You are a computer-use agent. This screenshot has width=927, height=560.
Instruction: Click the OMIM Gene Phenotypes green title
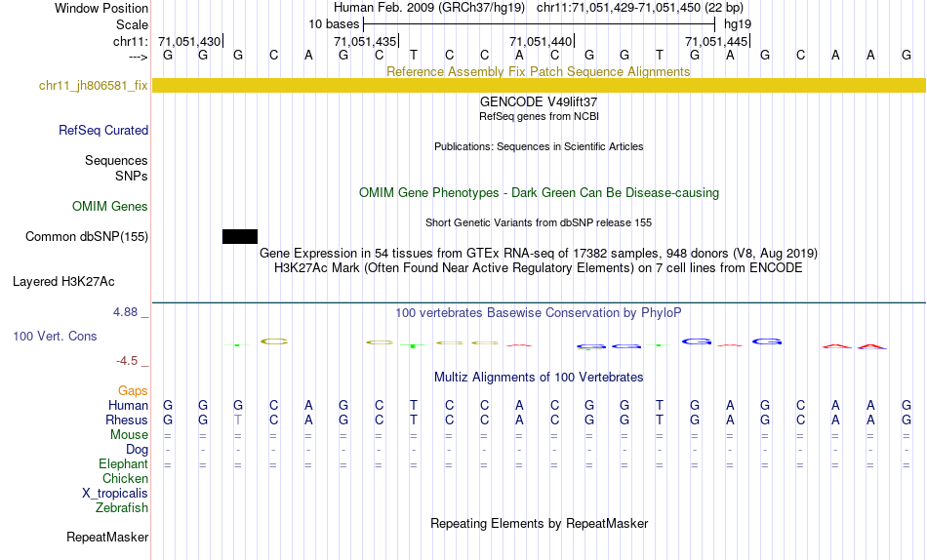click(539, 193)
